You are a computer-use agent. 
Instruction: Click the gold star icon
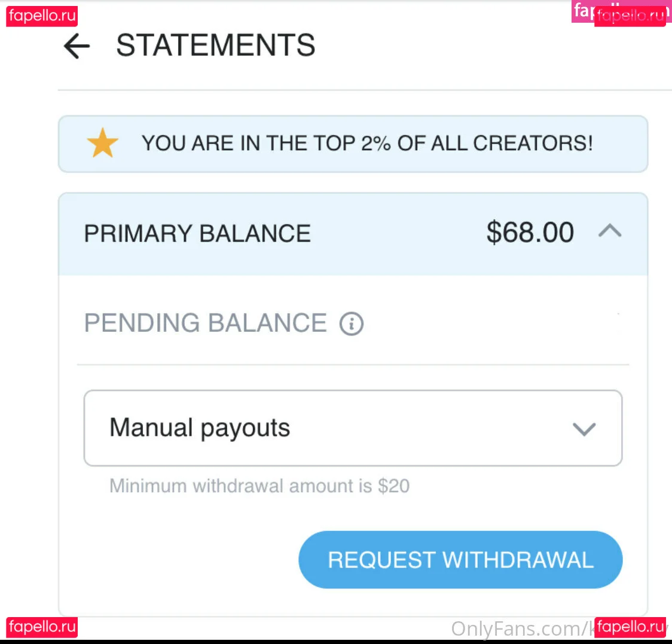point(102,144)
